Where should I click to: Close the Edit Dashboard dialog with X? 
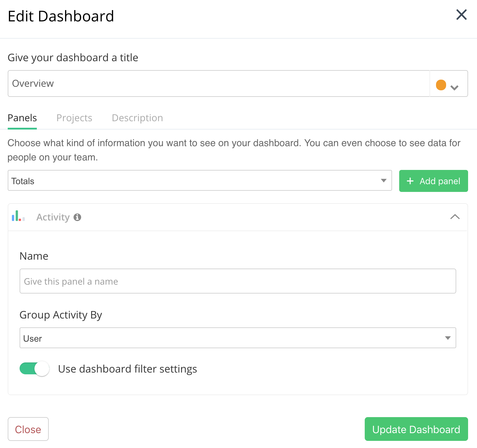pos(462,15)
